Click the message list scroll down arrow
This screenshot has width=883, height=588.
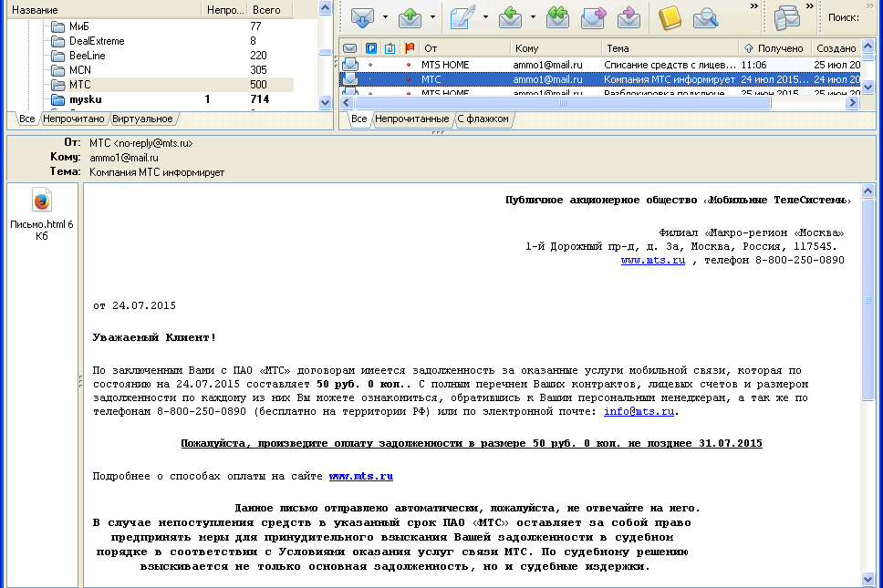pyautogui.click(x=867, y=87)
